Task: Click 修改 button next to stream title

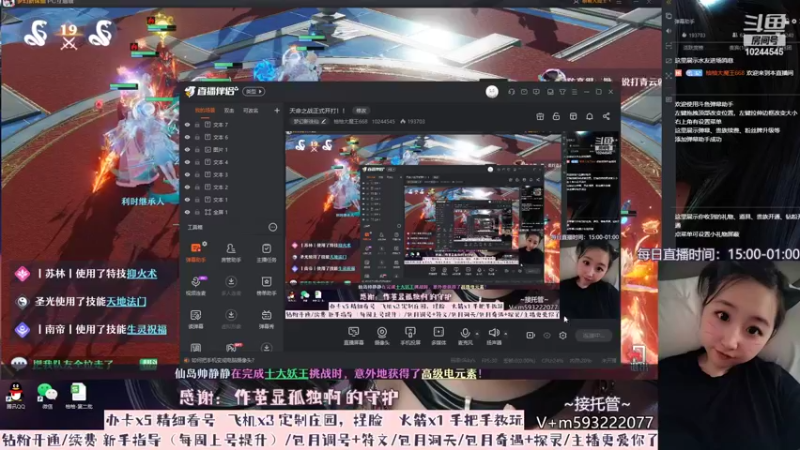Action: pyautogui.click(x=361, y=110)
